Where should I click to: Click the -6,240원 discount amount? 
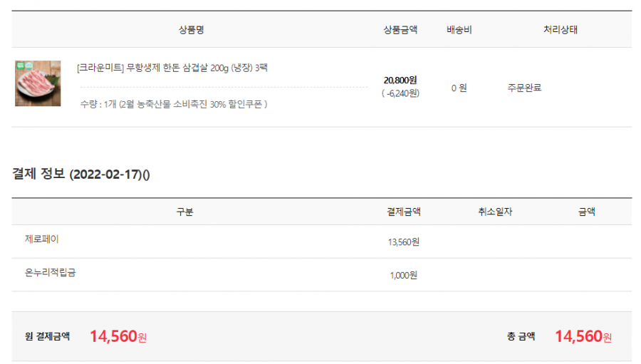pyautogui.click(x=400, y=93)
